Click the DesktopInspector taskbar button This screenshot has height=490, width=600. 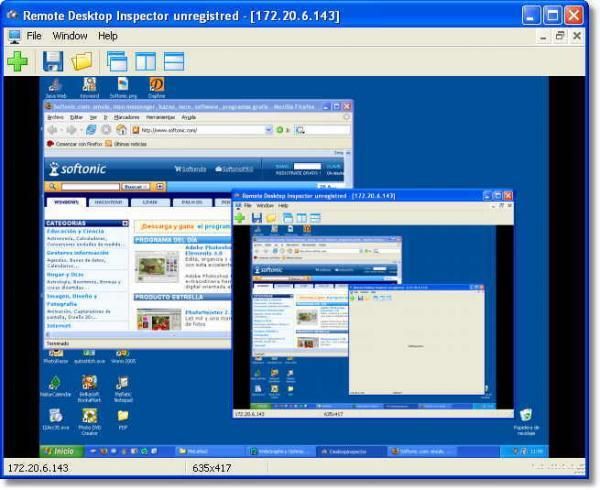click(x=351, y=452)
